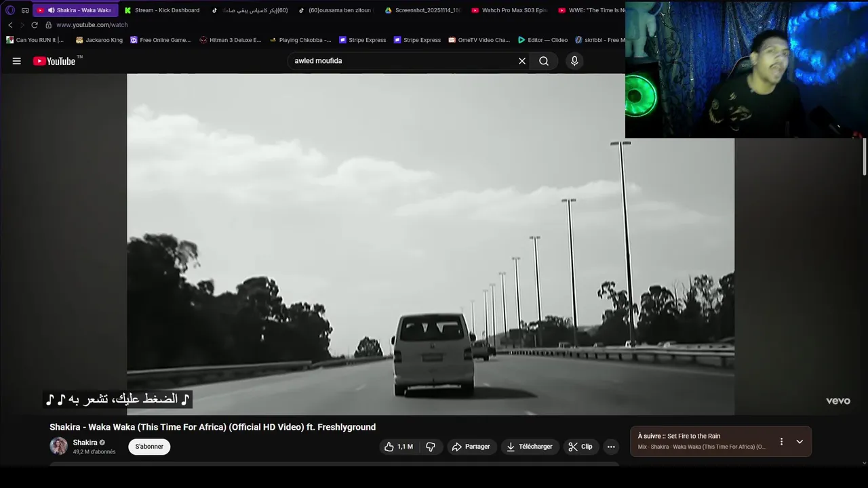Open the first Stripe Express bookmark
868x488 pixels.
pos(363,40)
